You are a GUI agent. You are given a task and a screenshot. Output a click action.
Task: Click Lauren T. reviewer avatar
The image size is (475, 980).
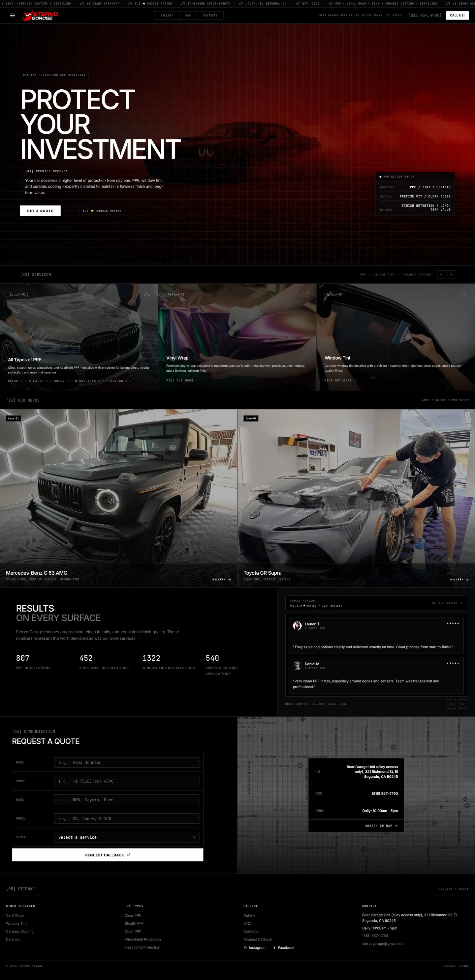(x=297, y=626)
